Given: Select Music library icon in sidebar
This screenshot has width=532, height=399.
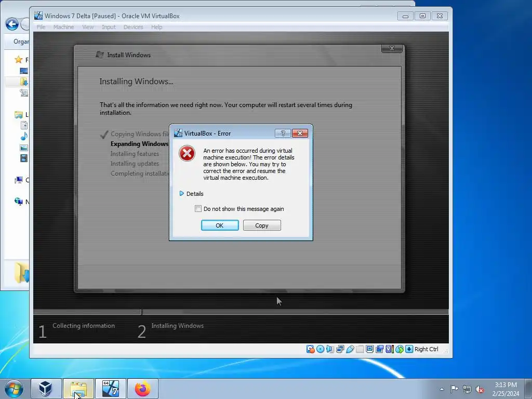Looking at the screenshot, I should [24, 137].
